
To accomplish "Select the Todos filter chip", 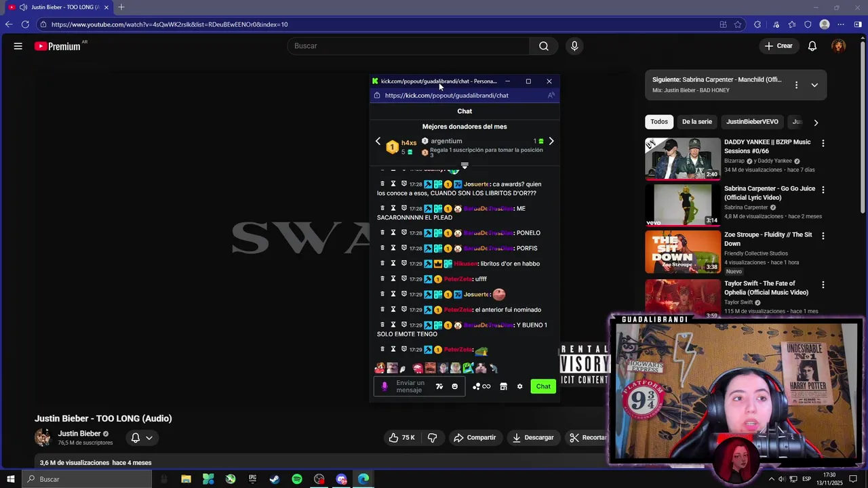I will click(659, 122).
